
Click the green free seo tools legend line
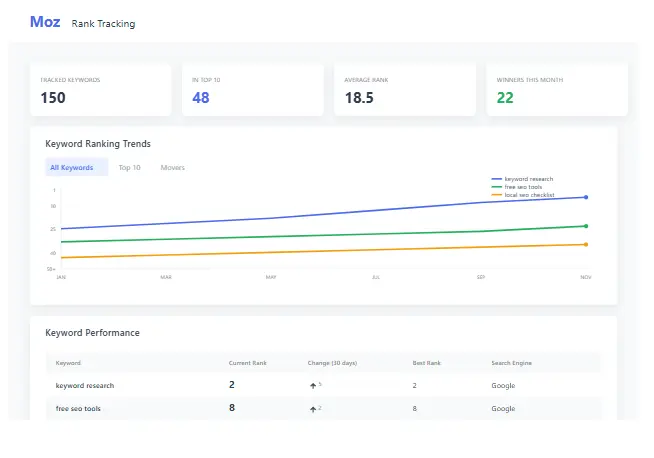497,187
